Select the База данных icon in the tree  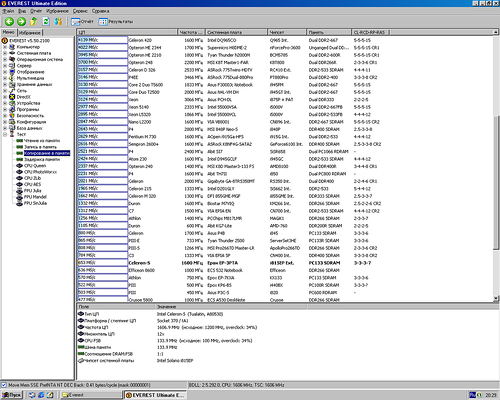pos(12,128)
